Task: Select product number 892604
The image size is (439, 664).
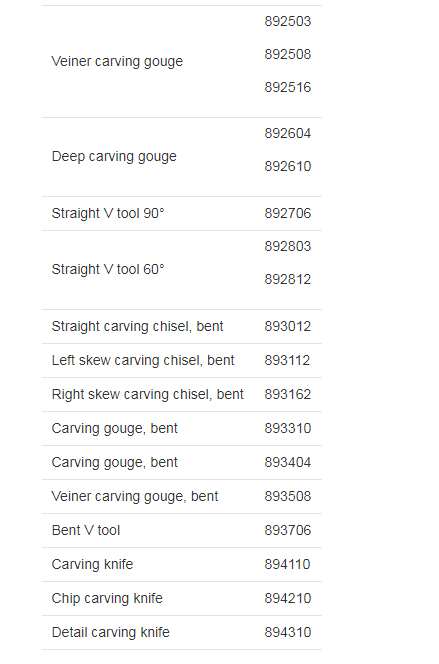Action: [287, 133]
